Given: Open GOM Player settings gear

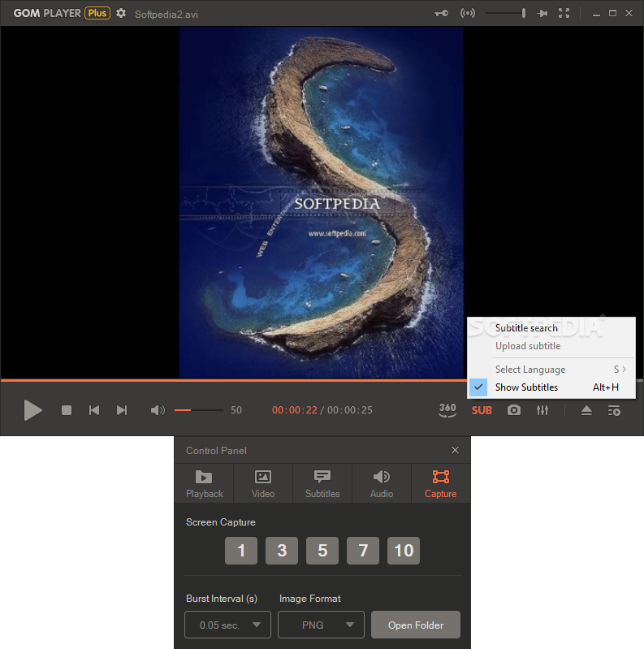Looking at the screenshot, I should tap(121, 13).
